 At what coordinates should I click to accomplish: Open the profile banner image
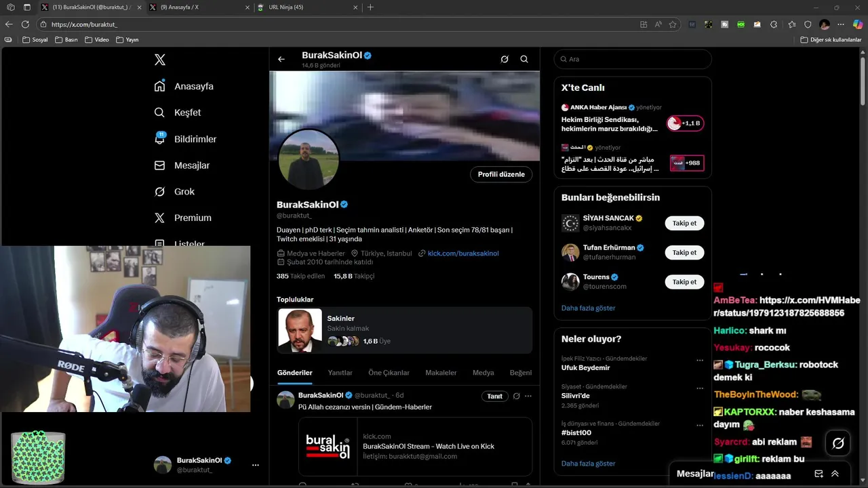404,115
